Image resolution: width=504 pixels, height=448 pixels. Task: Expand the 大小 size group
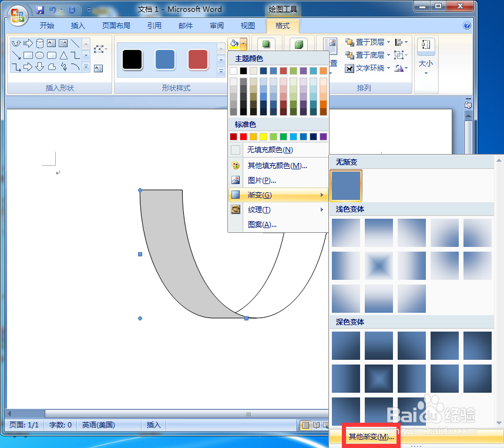tap(426, 57)
